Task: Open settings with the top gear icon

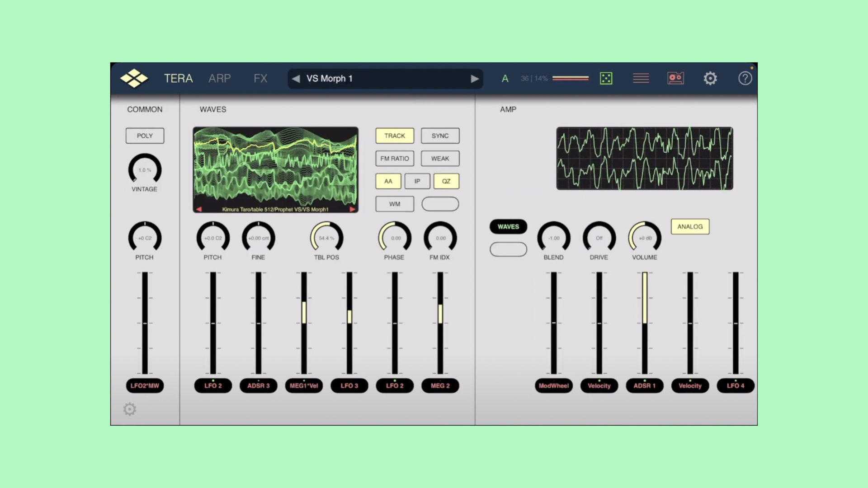Action: pos(710,78)
